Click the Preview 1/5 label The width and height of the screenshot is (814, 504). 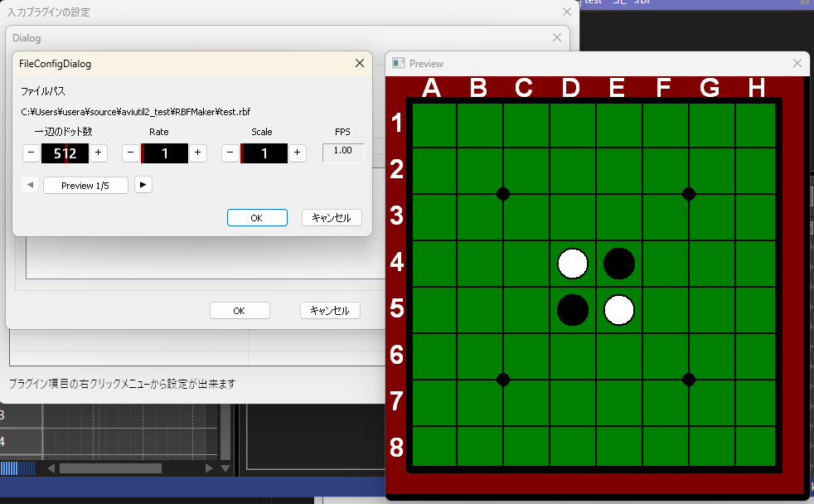(x=85, y=184)
